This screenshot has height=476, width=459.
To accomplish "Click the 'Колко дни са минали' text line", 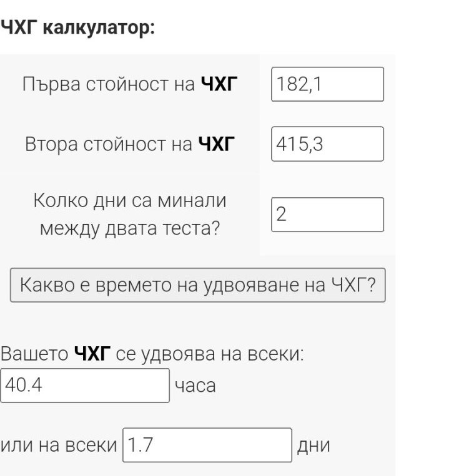I will tap(130, 201).
